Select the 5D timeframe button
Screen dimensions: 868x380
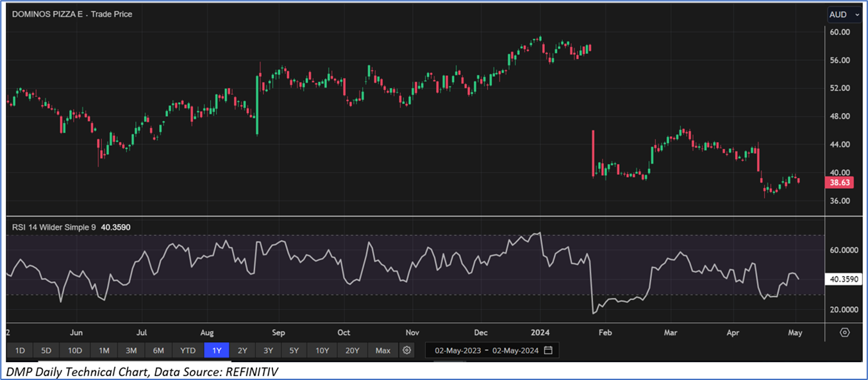click(46, 350)
